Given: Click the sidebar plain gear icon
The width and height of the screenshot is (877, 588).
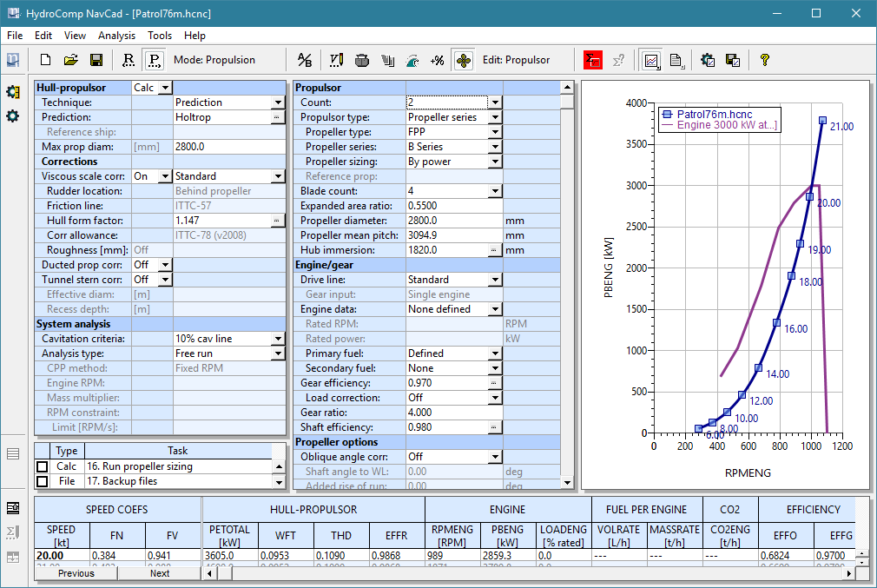Looking at the screenshot, I should coord(12,116).
